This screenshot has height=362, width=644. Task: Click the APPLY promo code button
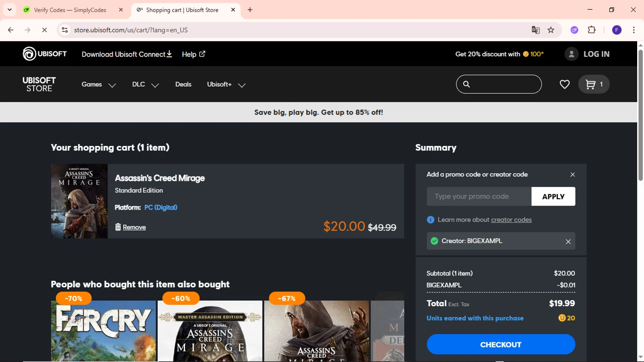553,196
